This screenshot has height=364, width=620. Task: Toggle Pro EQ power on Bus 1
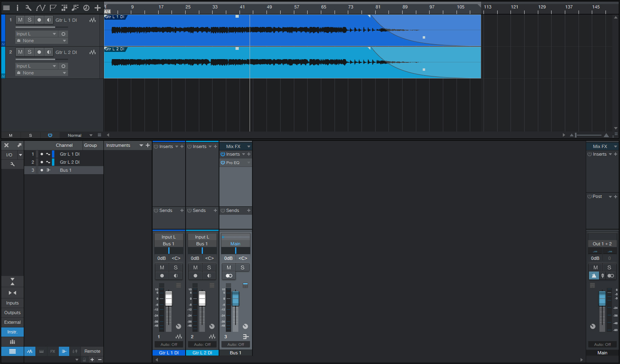[223, 162]
